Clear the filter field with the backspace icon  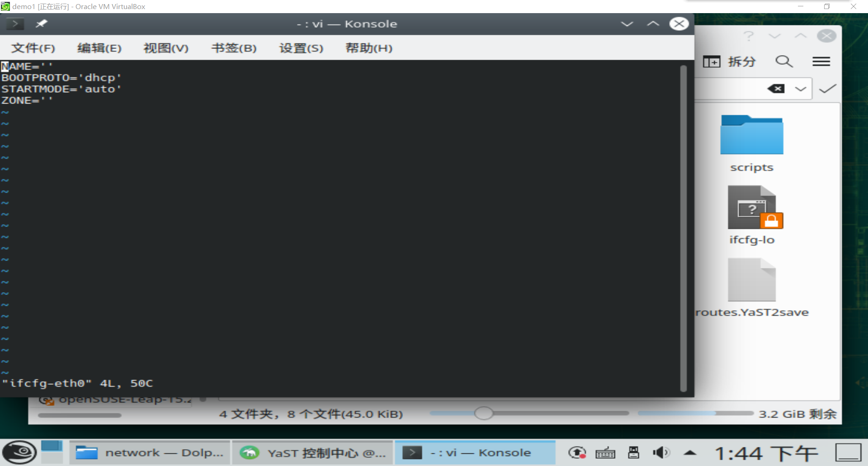(776, 89)
